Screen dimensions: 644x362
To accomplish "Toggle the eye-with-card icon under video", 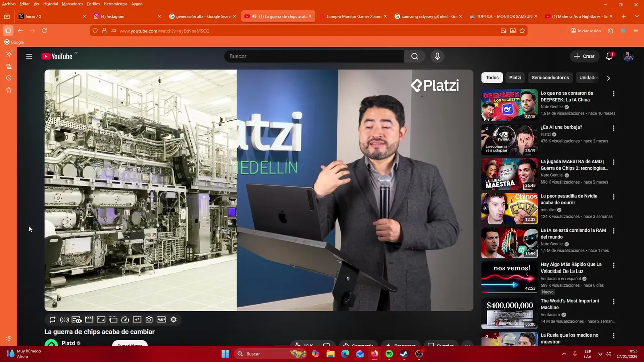I will 76,320.
